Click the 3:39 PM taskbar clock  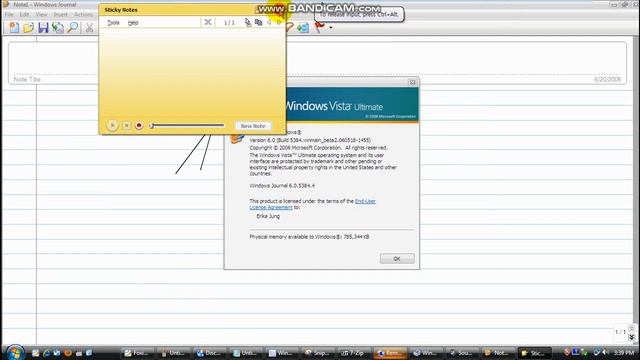[624, 353]
